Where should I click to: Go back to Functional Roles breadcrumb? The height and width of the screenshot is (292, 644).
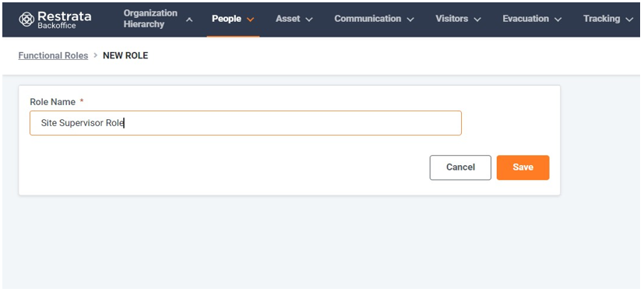pyautogui.click(x=53, y=55)
